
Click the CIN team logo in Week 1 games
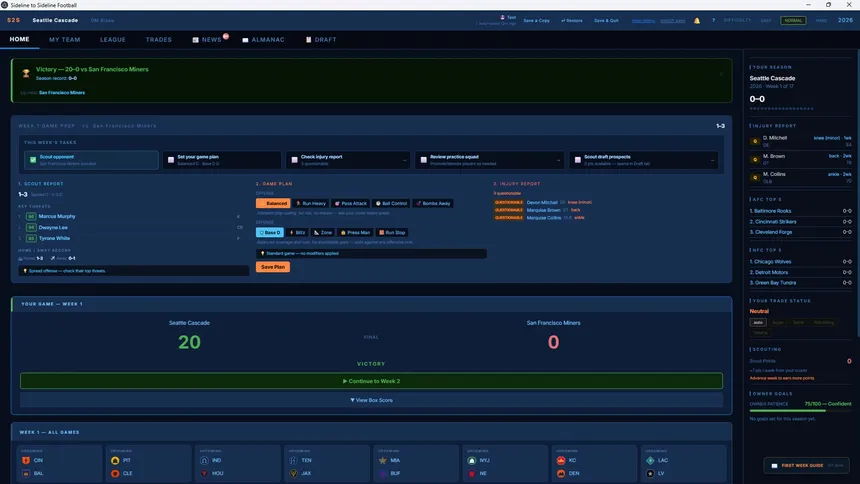pyautogui.click(x=26, y=460)
